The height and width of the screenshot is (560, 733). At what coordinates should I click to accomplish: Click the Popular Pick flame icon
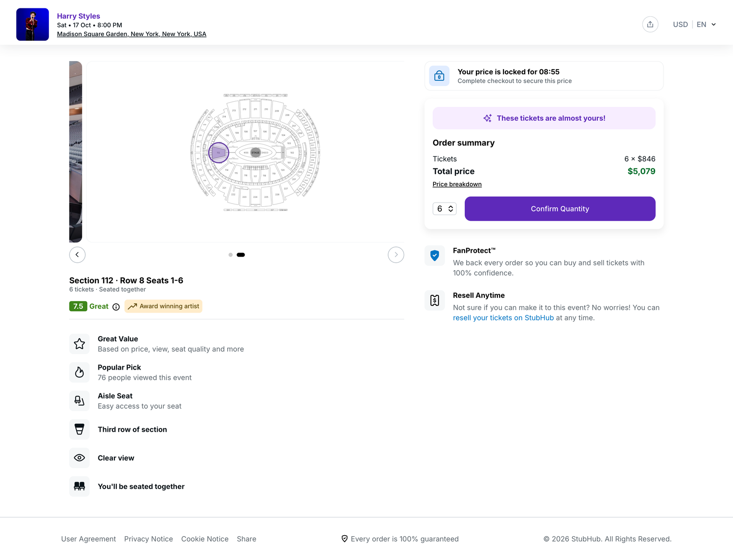click(79, 372)
